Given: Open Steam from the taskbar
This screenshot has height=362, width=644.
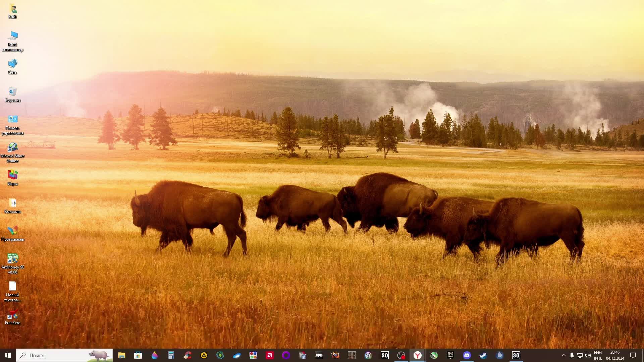Looking at the screenshot, I should [x=483, y=355].
